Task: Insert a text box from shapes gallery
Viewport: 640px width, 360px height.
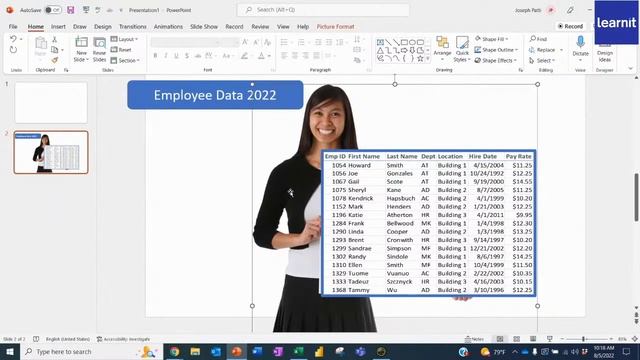Action: (380, 42)
